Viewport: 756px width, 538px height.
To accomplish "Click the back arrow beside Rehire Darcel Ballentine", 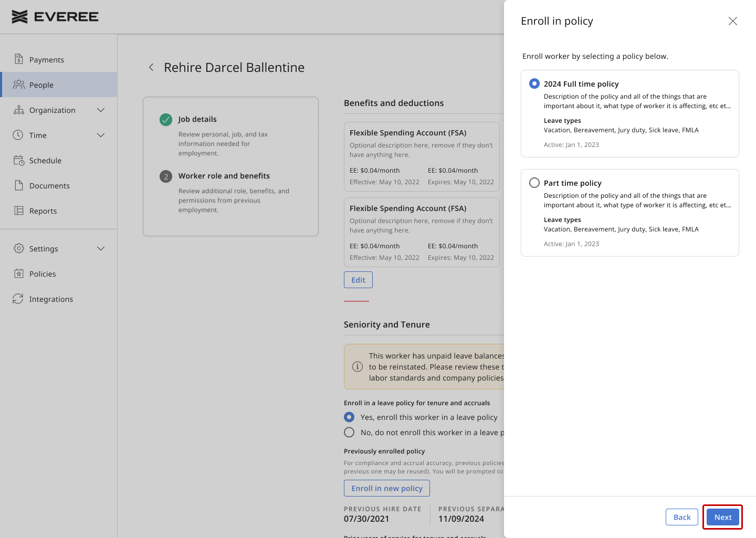I will tap(151, 67).
